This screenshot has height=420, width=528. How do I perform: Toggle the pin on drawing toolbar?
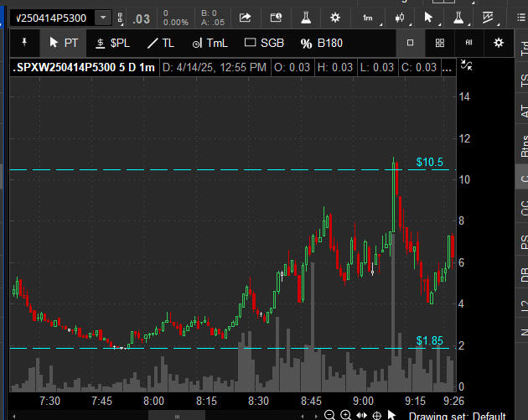[x=24, y=43]
